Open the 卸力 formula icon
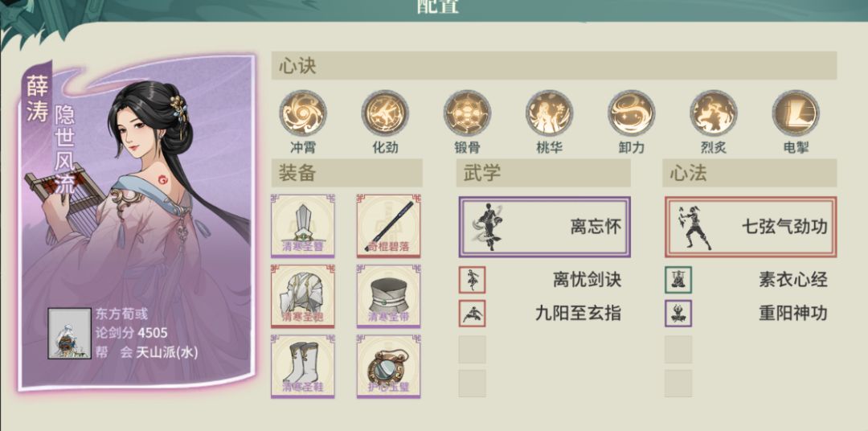This screenshot has width=868, height=431. (632, 113)
